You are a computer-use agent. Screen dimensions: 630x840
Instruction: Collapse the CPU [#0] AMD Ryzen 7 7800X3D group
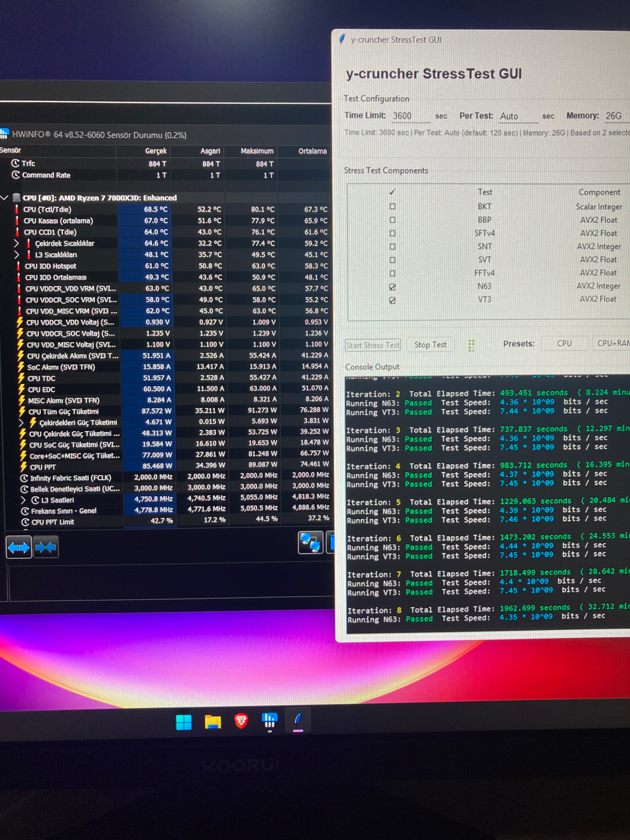(x=4, y=198)
